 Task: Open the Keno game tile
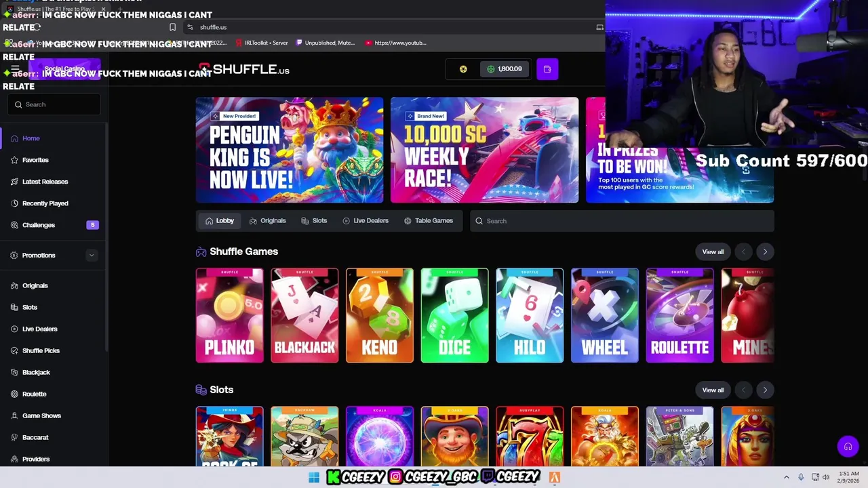tap(380, 315)
